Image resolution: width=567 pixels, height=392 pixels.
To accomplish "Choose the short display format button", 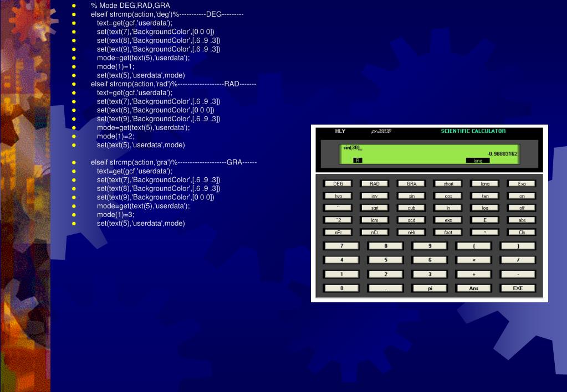I will [448, 183].
